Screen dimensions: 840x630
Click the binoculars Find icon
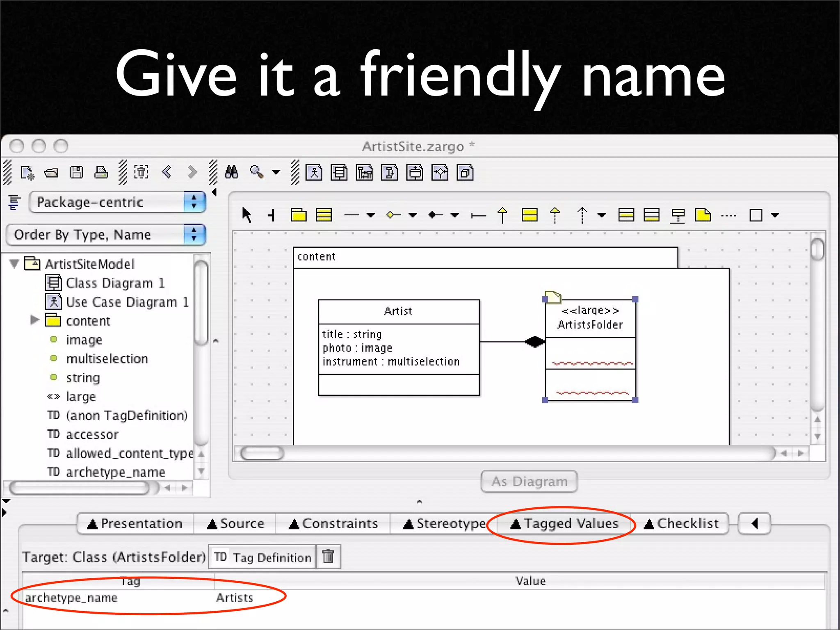(x=231, y=172)
